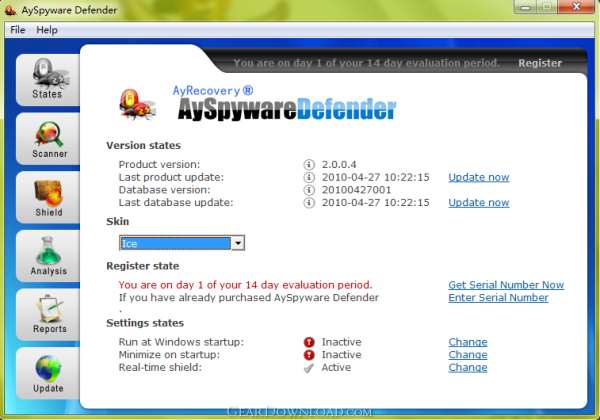Open the File menu

[18, 30]
